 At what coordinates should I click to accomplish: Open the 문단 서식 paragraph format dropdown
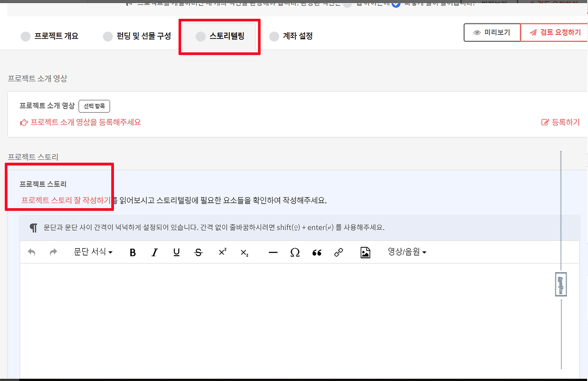[93, 252]
